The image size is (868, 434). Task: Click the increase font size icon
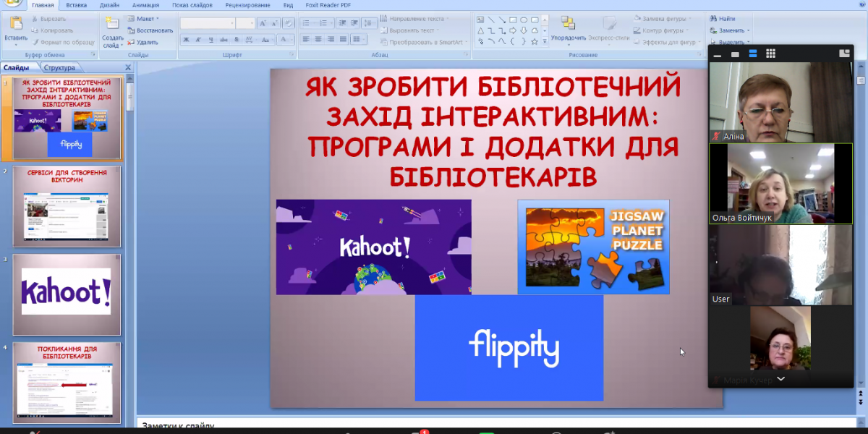coord(262,24)
